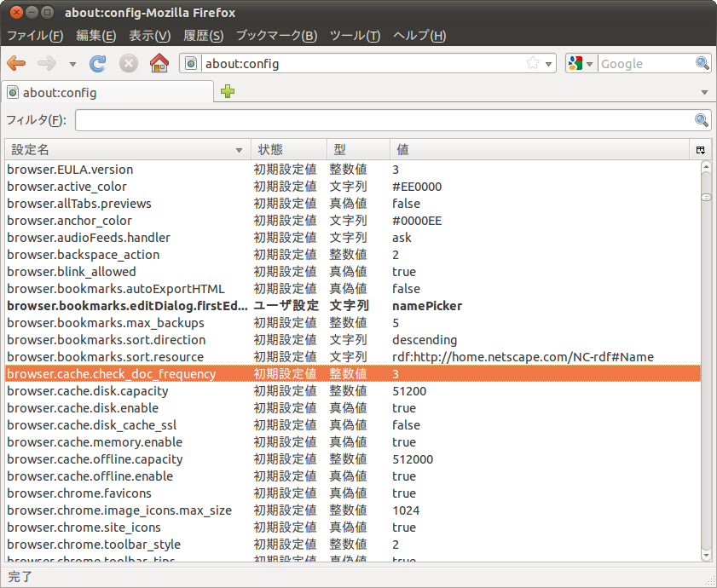Select the browser.EULA.version row
The height and width of the screenshot is (588, 717).
tap(353, 170)
